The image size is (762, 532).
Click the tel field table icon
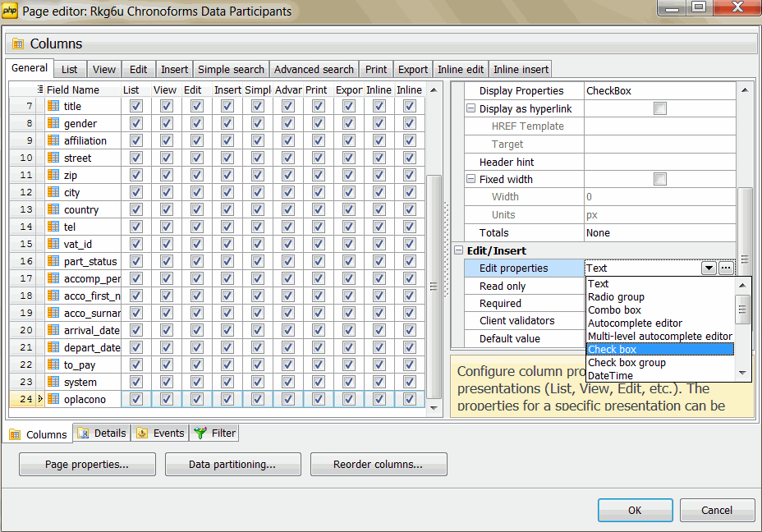[x=53, y=227]
